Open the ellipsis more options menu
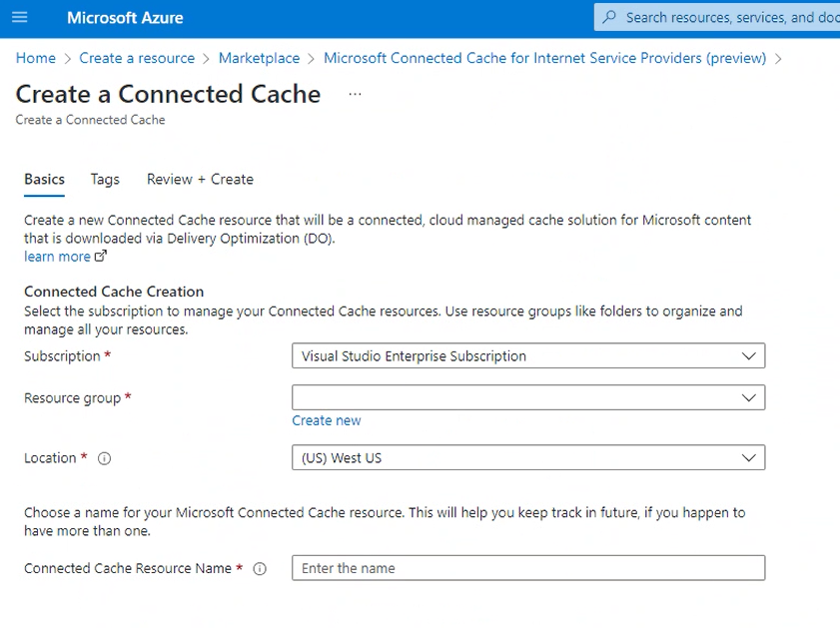The image size is (840, 628). point(355,95)
